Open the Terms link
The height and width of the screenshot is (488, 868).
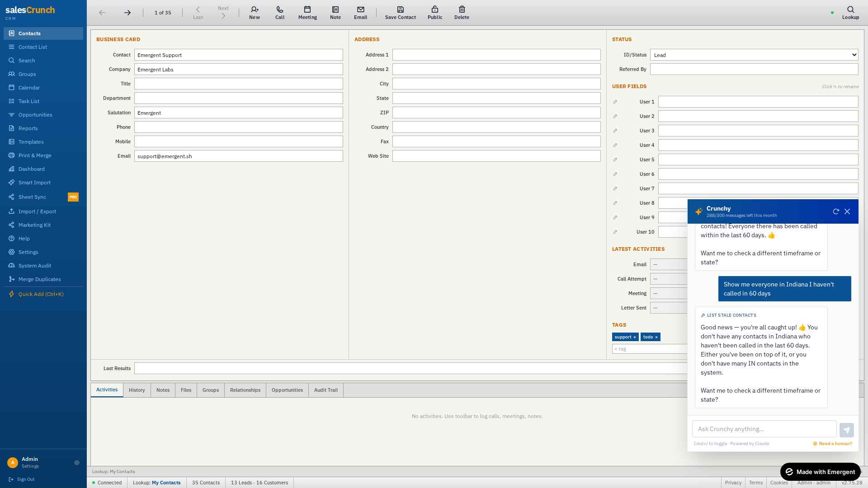755,483
